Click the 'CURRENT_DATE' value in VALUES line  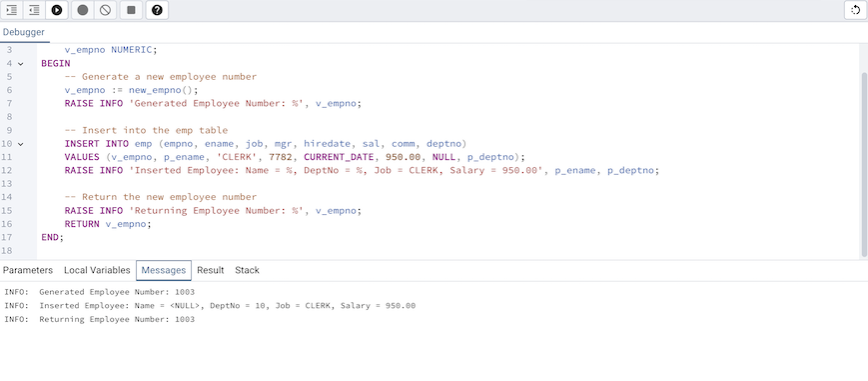pos(339,157)
